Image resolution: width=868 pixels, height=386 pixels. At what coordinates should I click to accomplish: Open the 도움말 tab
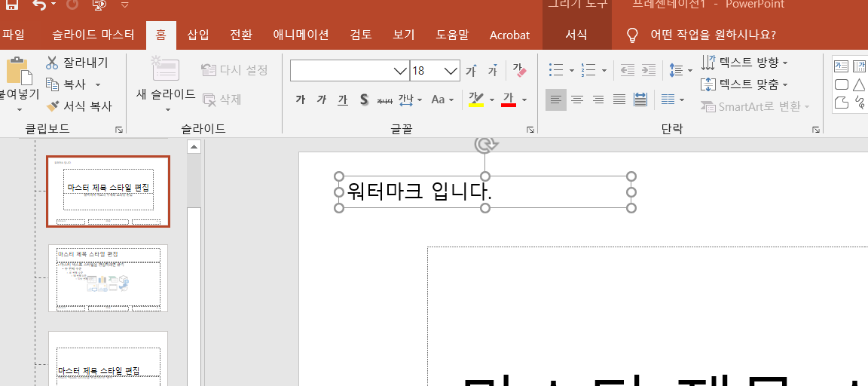pos(452,35)
